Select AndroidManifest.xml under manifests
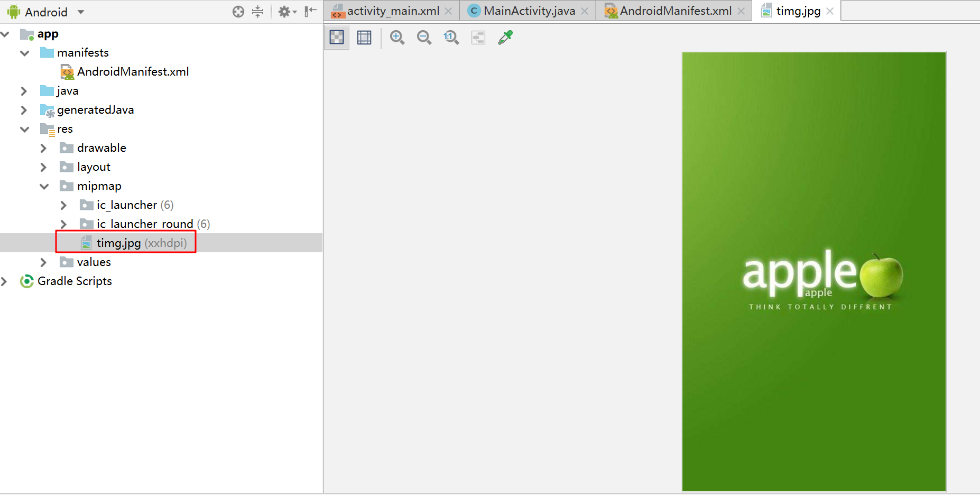The image size is (980, 495). tap(133, 71)
